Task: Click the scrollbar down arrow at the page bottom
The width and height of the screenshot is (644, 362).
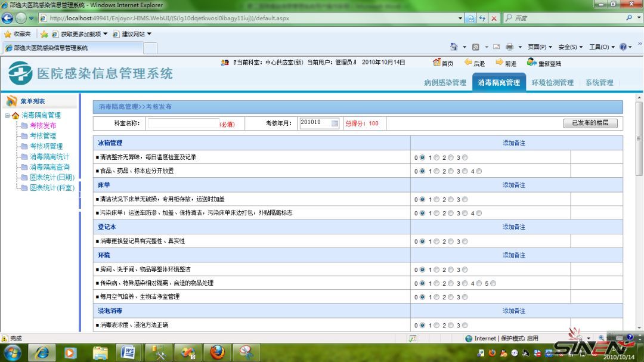Action: coord(639,328)
